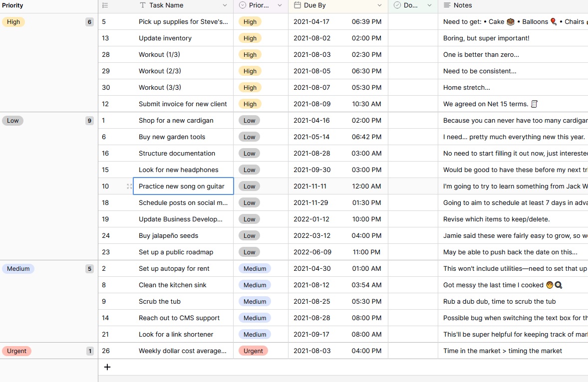The height and width of the screenshot is (382, 588).
Task: Click the expand record icon on row 10
Action: (129, 186)
